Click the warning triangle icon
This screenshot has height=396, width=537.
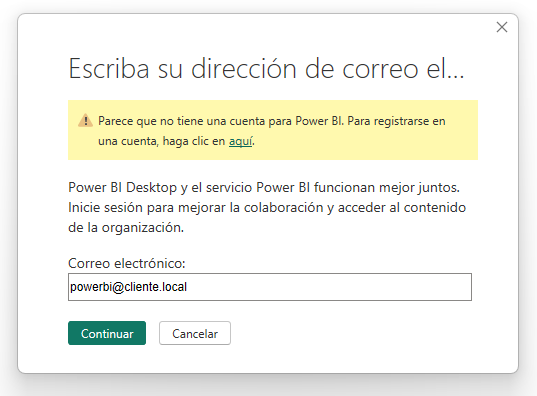(x=85, y=121)
